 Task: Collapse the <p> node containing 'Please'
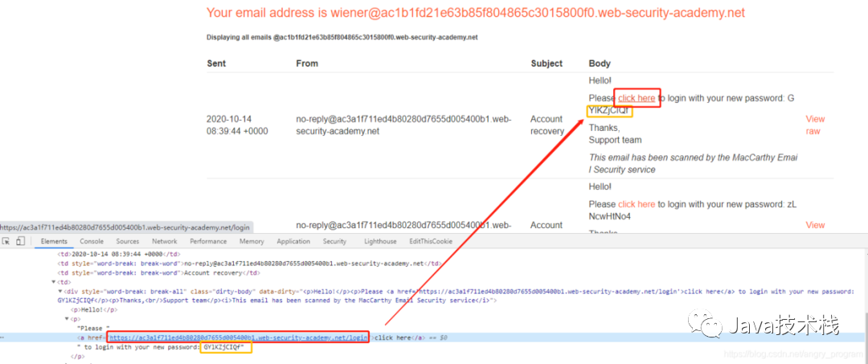click(x=67, y=319)
